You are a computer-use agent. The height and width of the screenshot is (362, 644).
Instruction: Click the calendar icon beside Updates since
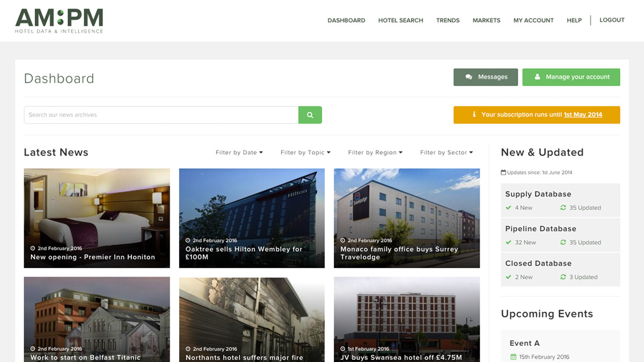(x=503, y=172)
